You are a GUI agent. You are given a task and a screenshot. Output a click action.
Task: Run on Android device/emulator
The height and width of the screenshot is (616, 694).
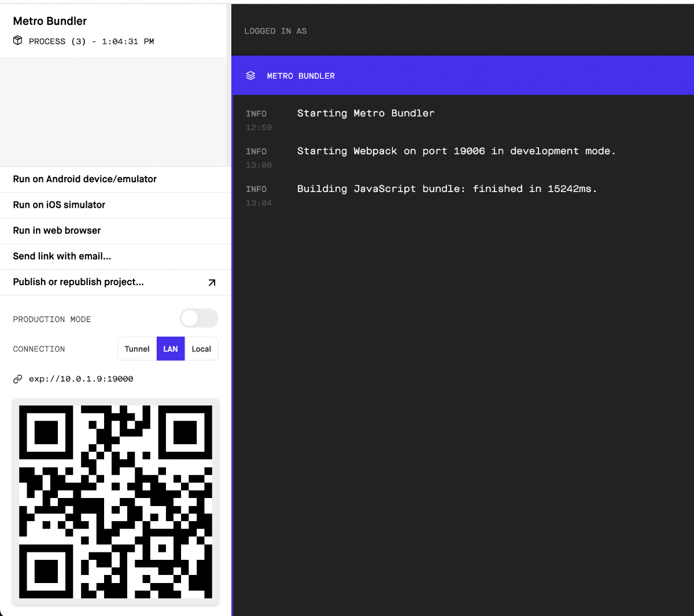tap(116, 179)
